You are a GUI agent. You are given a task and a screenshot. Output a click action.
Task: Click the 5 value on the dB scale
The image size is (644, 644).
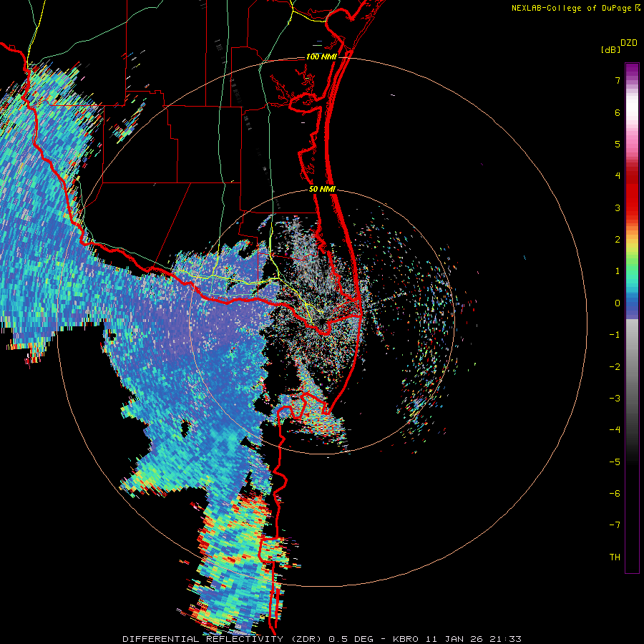[618, 144]
